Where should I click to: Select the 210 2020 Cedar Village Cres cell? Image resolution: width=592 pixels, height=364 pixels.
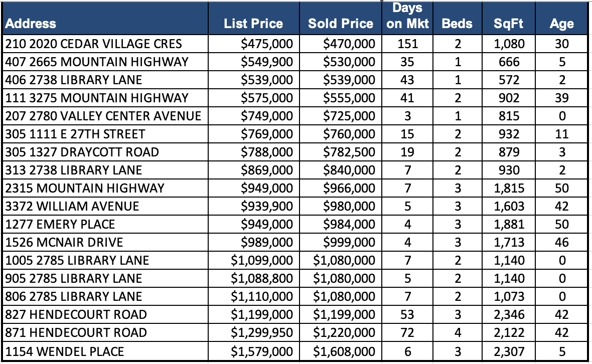pos(93,44)
